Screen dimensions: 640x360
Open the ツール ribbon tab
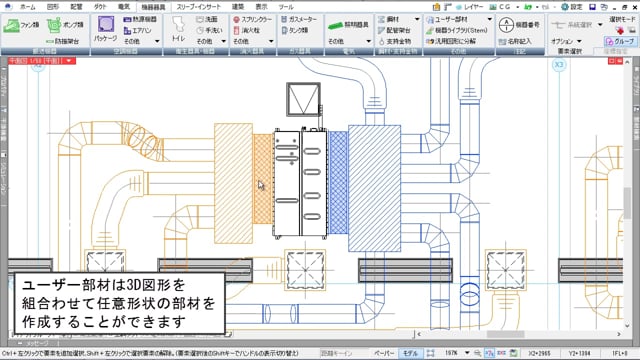pos(285,7)
